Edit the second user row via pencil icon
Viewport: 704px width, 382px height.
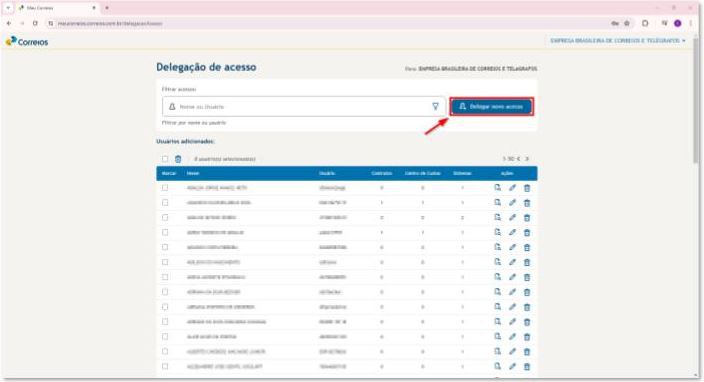(512, 202)
